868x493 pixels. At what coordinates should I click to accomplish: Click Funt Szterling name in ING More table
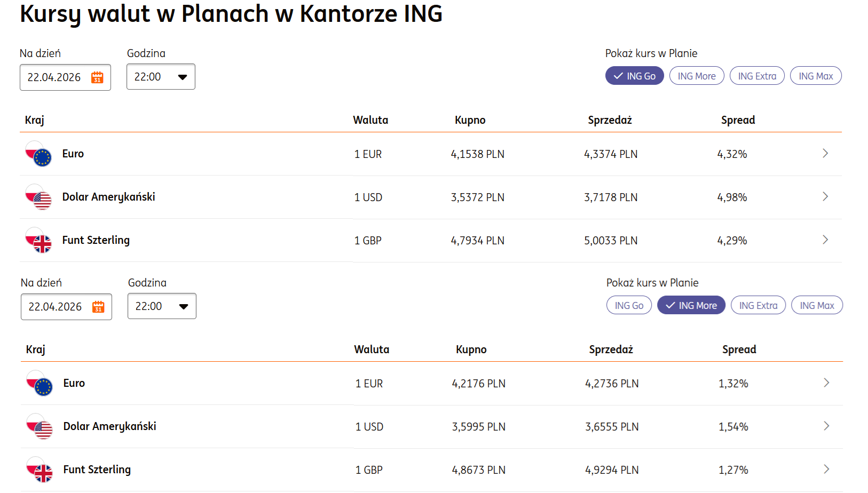[x=97, y=470]
